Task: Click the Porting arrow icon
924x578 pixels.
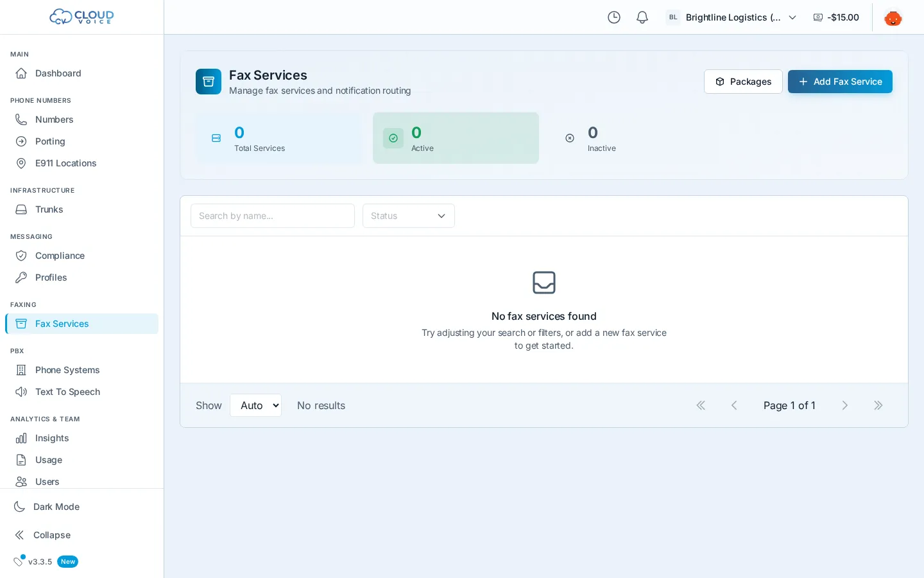Action: [x=21, y=141]
